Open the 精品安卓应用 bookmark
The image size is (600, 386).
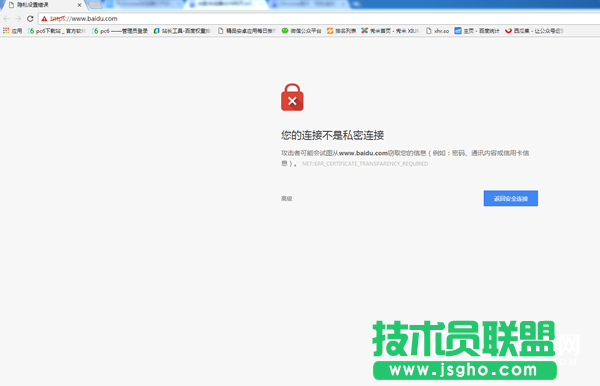tap(246, 31)
